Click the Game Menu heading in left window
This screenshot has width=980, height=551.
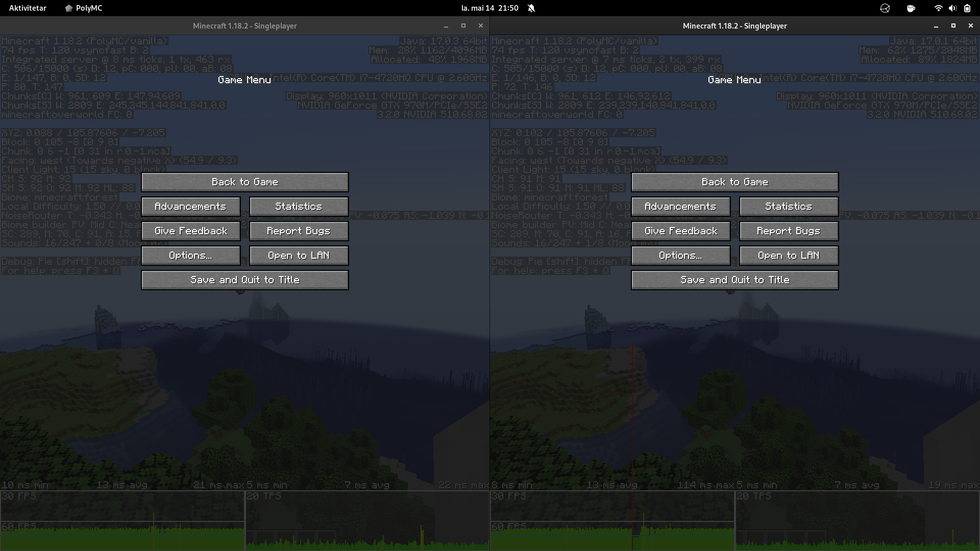tap(244, 80)
